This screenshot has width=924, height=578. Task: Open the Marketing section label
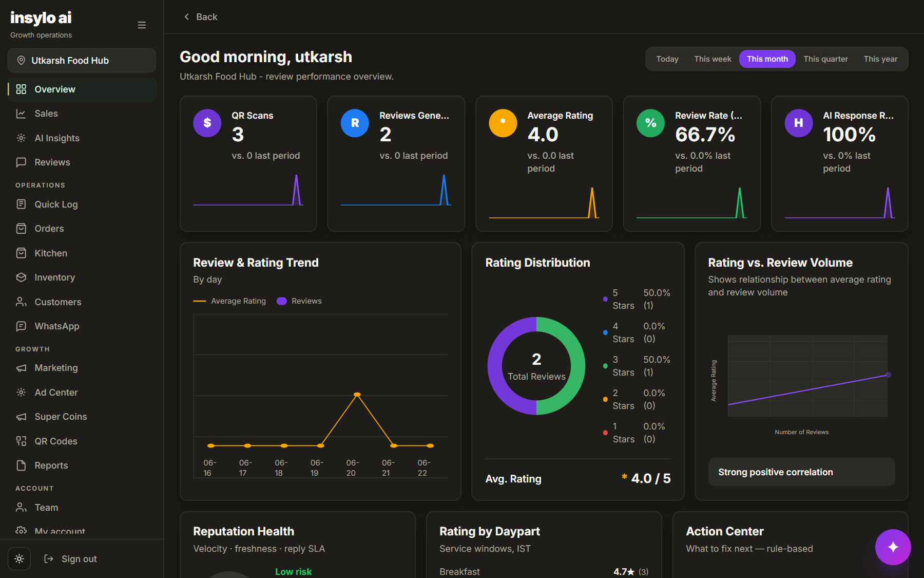[x=56, y=368]
